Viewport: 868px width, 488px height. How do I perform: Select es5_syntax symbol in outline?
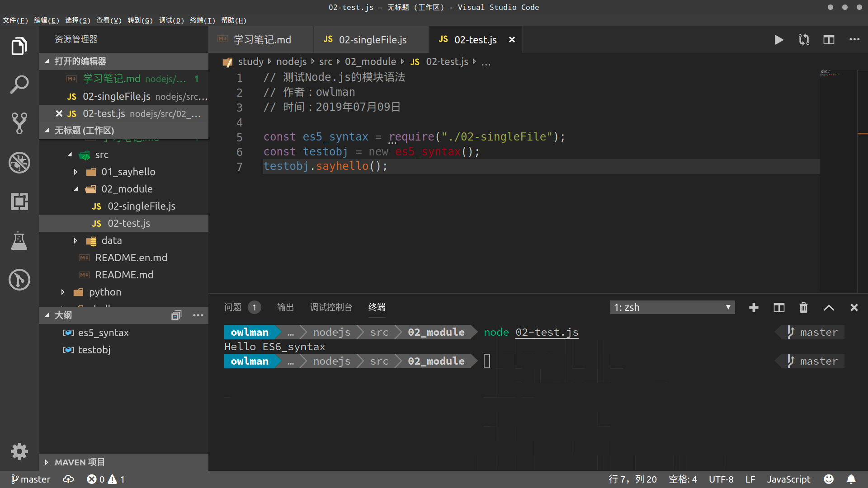point(123,333)
